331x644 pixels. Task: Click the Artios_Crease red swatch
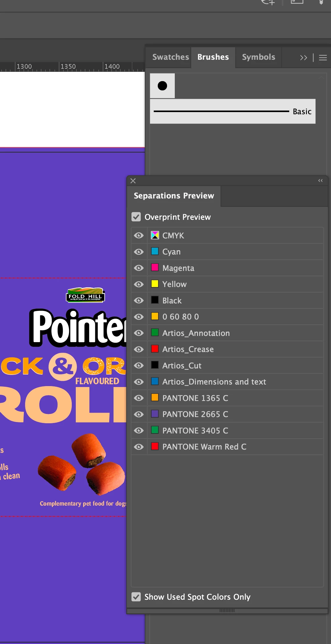155,349
